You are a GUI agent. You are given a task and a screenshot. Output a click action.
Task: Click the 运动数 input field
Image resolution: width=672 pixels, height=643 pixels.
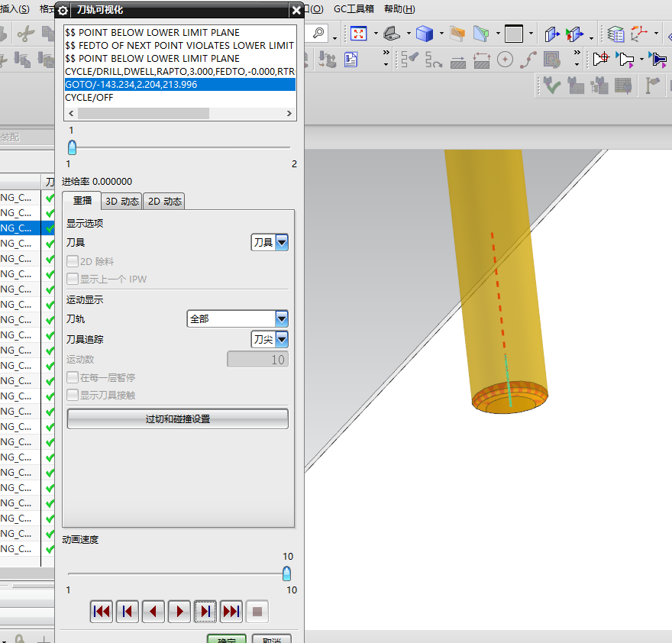(x=257, y=359)
